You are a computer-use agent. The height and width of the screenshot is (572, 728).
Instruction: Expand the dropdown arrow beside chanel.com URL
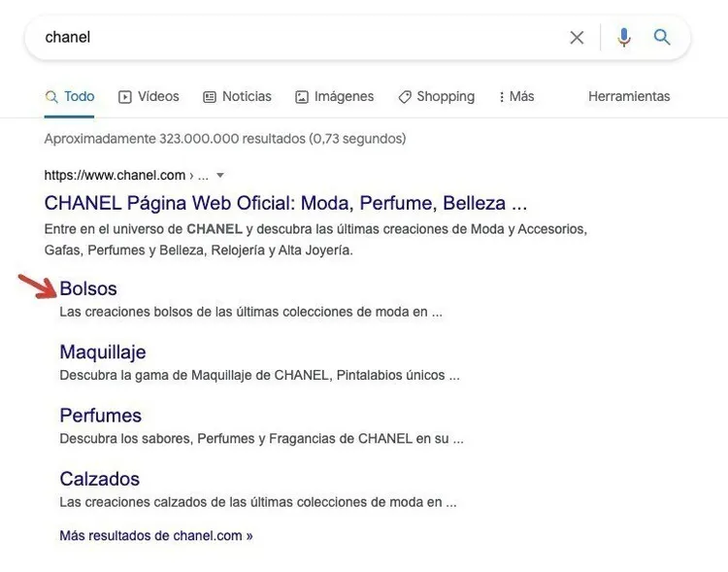220,175
